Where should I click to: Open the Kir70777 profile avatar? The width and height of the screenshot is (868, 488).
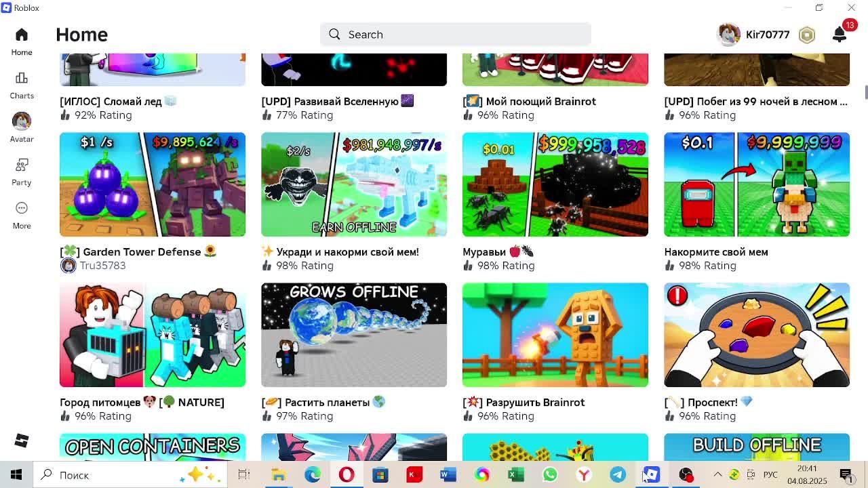click(x=728, y=35)
